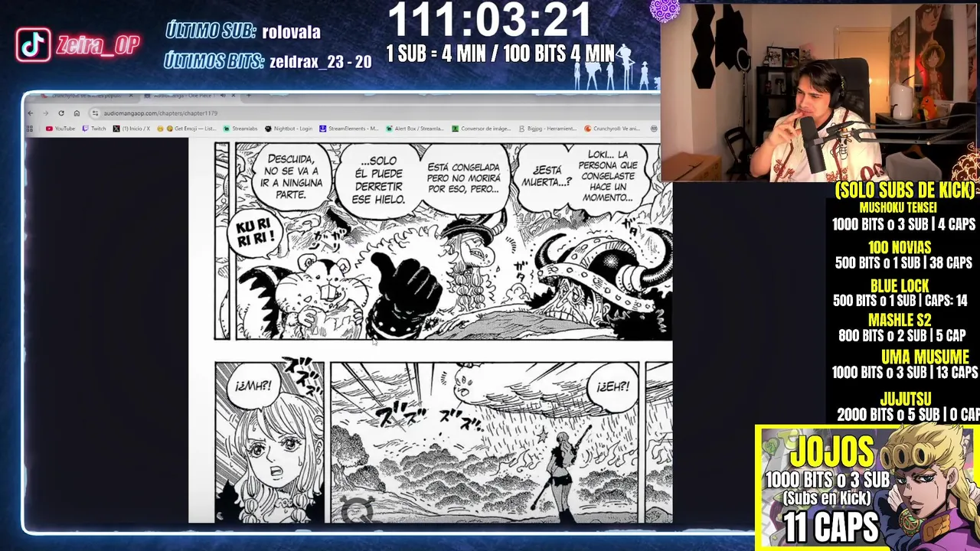Open the Inicio / X bookmark
980x551 pixels.
click(x=132, y=129)
